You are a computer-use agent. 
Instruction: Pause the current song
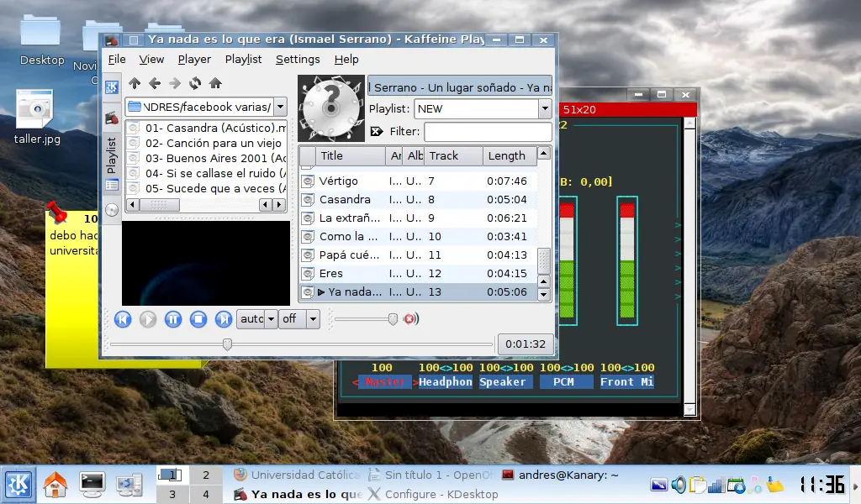pyautogui.click(x=173, y=319)
